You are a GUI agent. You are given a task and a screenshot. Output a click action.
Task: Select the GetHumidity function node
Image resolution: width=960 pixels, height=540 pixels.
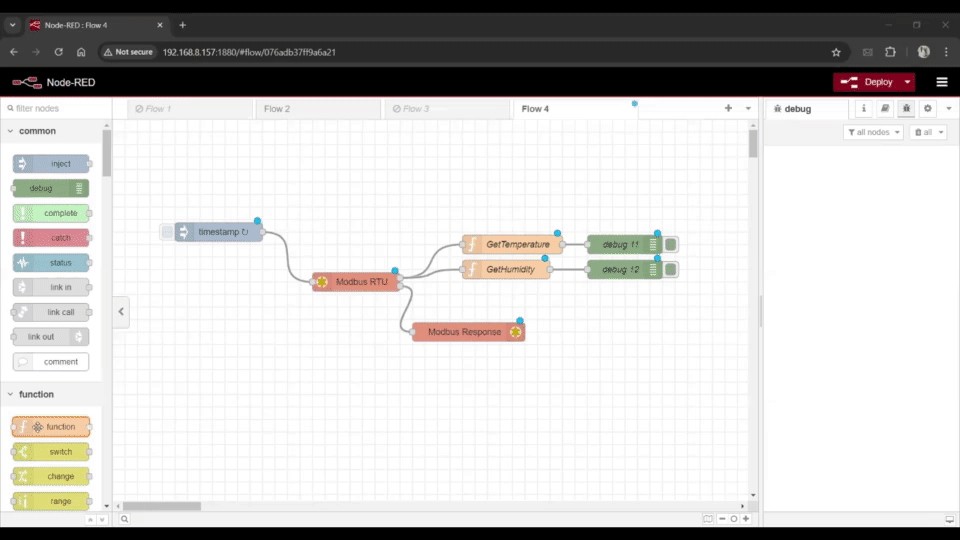pos(507,269)
